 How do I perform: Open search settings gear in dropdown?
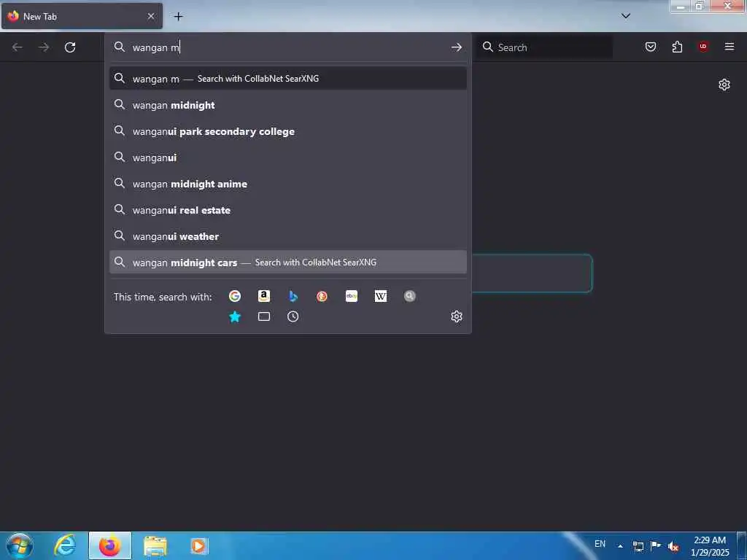click(x=457, y=316)
